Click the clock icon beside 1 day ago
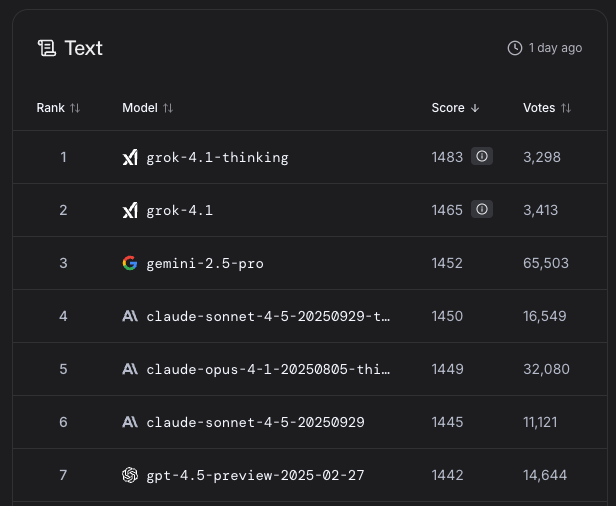The image size is (616, 506). coord(515,48)
